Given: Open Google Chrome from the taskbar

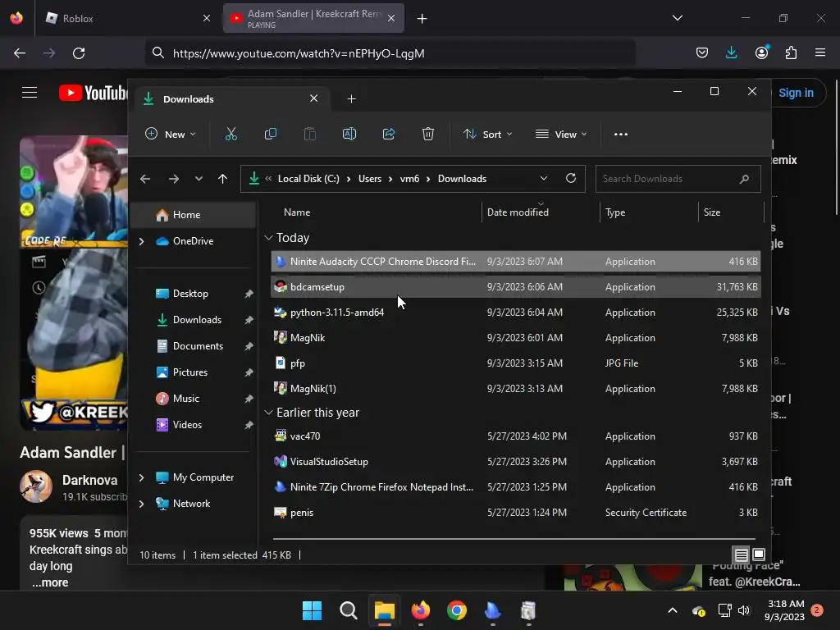Looking at the screenshot, I should tap(456, 610).
